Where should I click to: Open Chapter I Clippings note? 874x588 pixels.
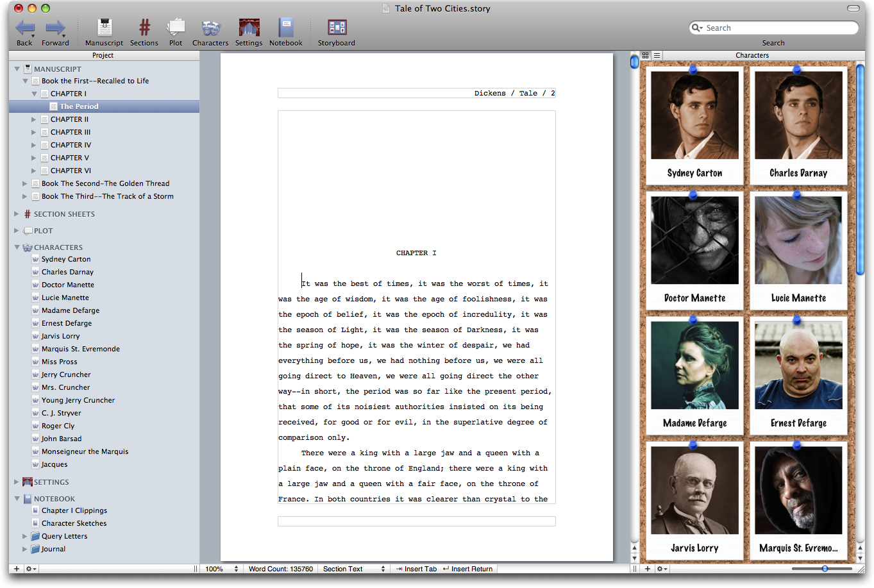[74, 510]
